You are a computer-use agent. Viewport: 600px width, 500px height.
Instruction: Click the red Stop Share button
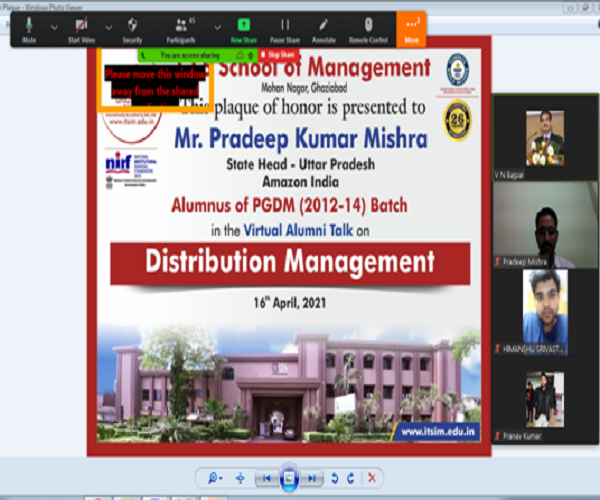279,55
